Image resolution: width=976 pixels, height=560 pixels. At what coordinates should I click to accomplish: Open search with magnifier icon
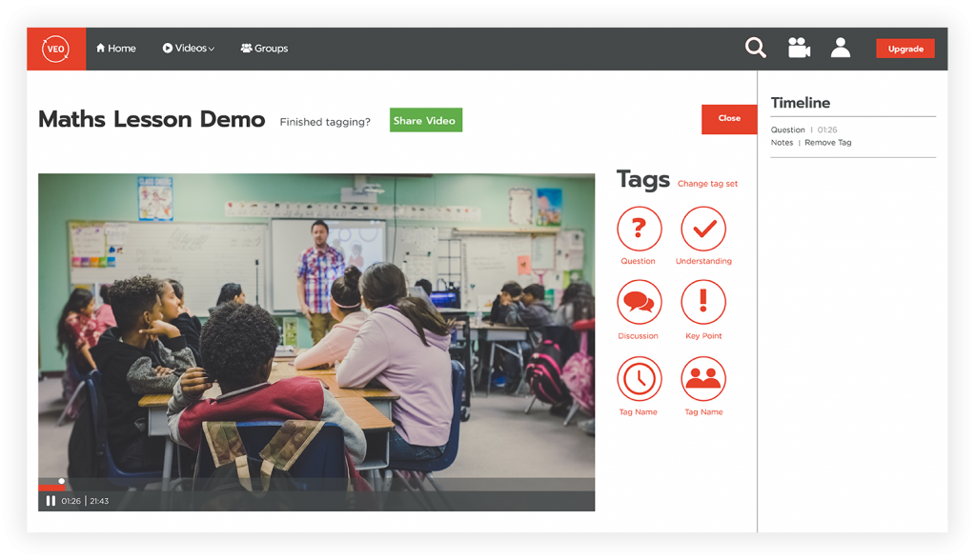[756, 48]
